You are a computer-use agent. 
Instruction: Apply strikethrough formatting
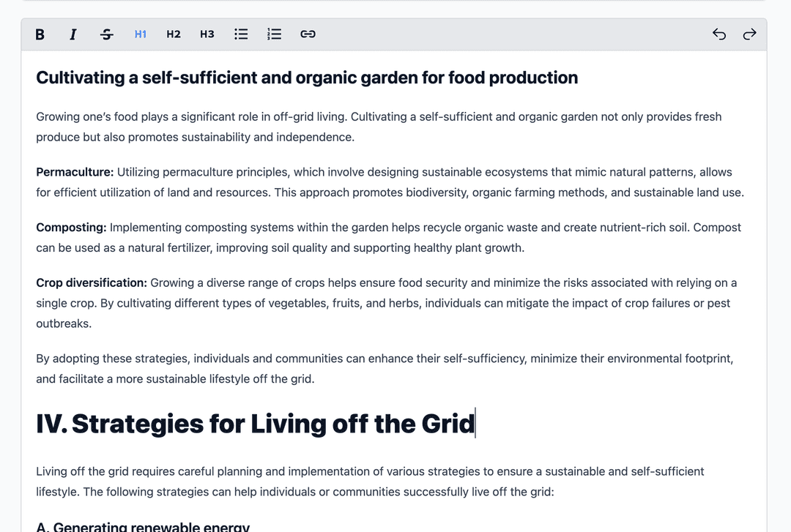(x=106, y=34)
